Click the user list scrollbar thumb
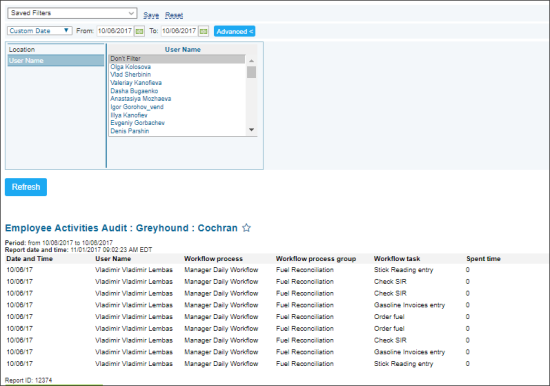Viewport: 550px width, 386px height. (251, 72)
